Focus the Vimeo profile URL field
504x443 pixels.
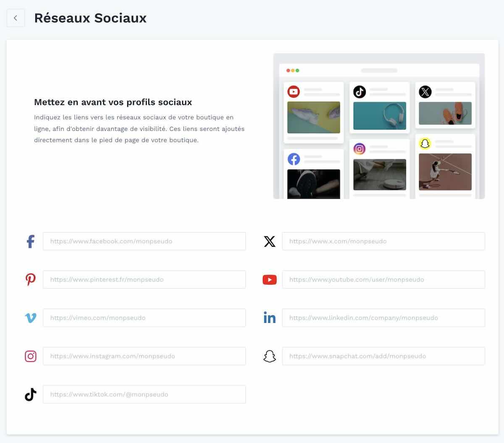tap(144, 318)
